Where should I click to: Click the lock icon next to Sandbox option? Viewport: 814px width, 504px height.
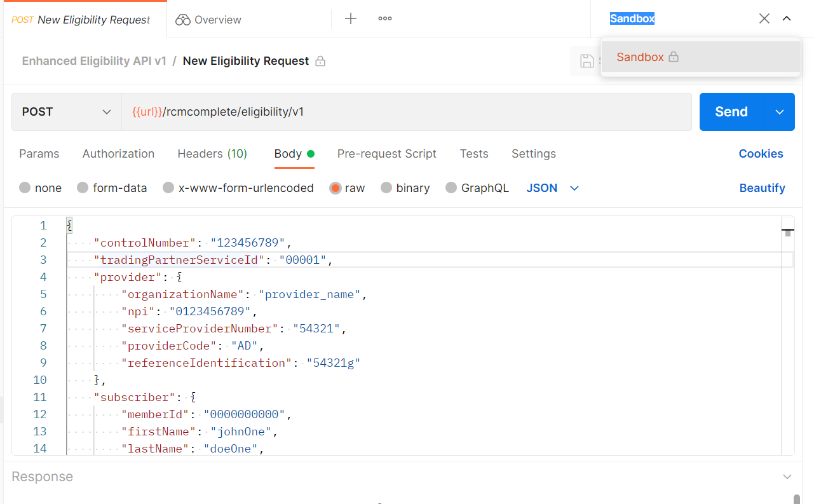[674, 57]
